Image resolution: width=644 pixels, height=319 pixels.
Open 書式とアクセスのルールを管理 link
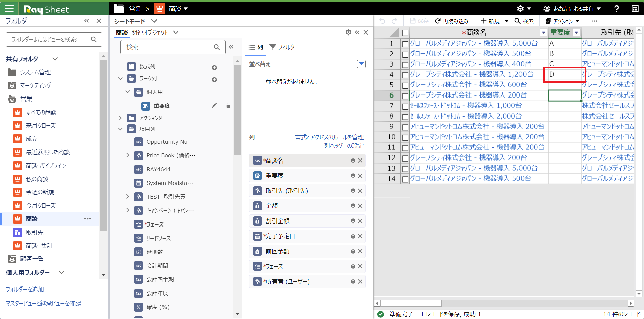[x=330, y=137]
